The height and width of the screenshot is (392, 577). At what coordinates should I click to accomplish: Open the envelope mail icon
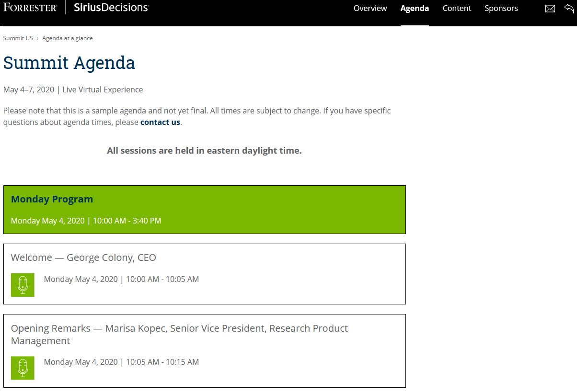[x=550, y=9]
